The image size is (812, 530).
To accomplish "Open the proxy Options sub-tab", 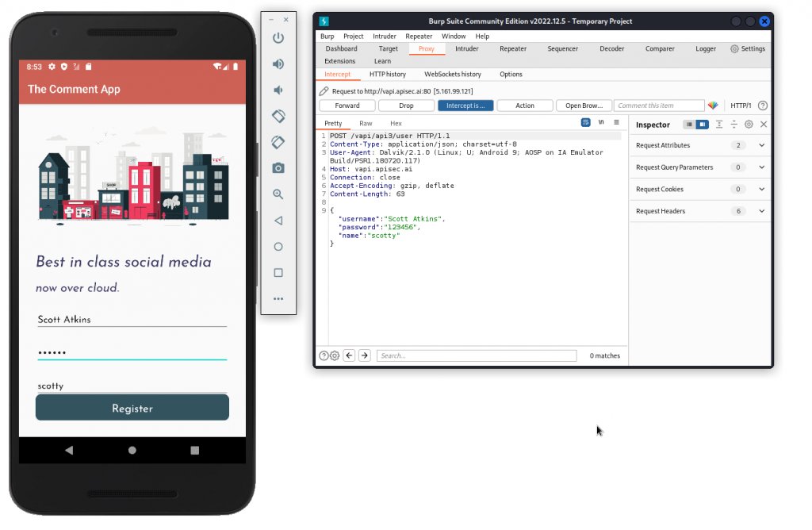I will point(511,74).
